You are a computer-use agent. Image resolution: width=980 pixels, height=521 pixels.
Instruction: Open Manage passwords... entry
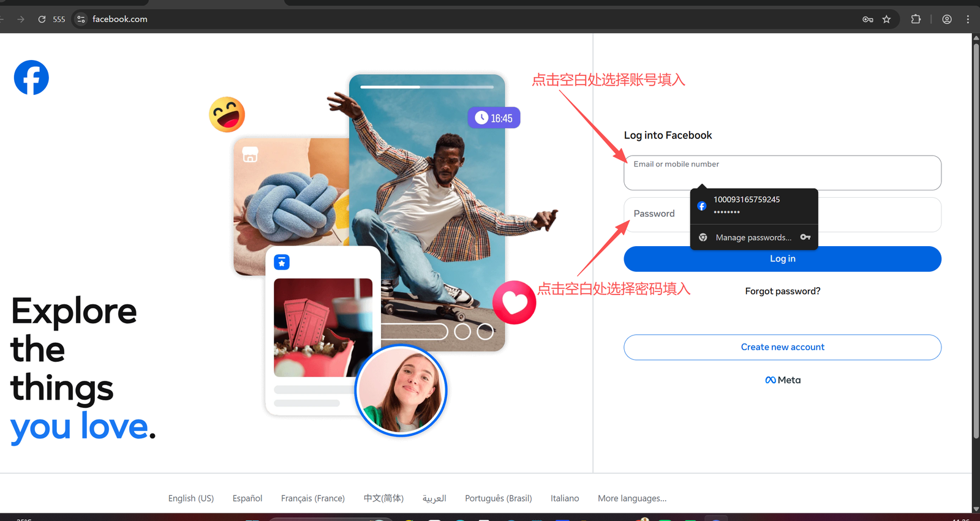pyautogui.click(x=754, y=237)
